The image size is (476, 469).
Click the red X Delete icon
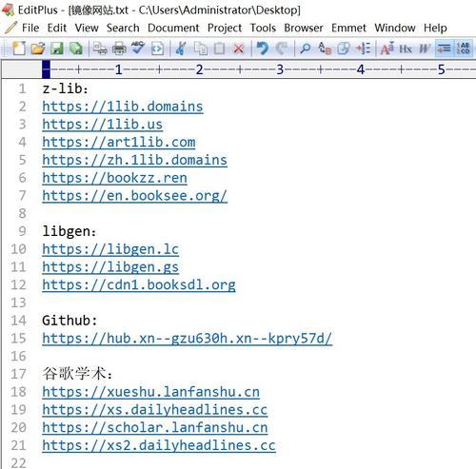coord(239,49)
